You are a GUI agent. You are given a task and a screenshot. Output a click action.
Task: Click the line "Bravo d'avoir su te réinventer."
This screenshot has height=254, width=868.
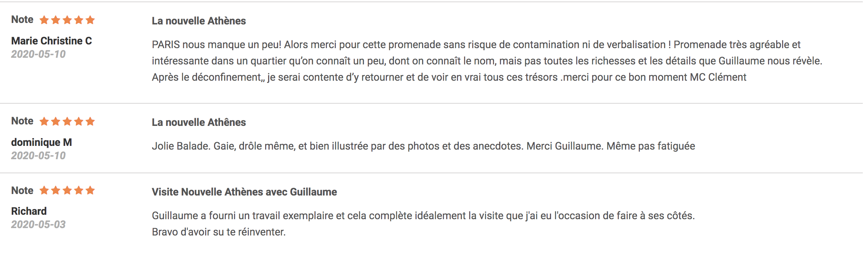click(218, 232)
